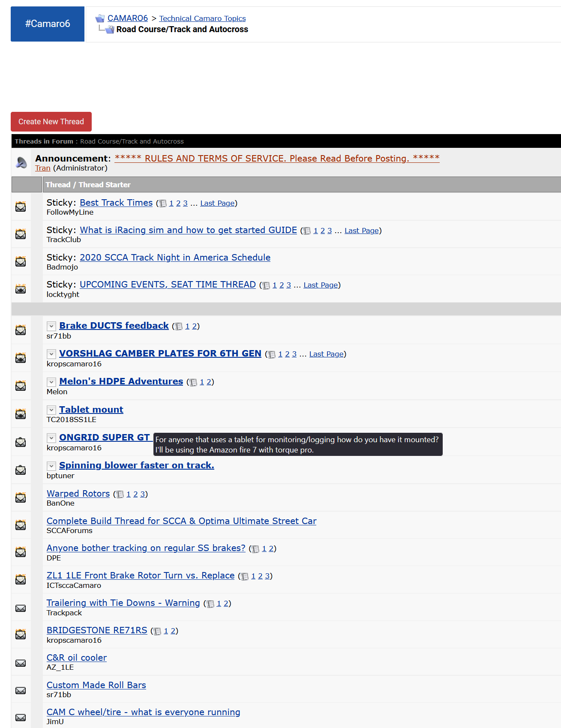Viewport: 561px width, 728px height.
Task: Click envelope icon beside Best Track Times
Action: (x=21, y=207)
